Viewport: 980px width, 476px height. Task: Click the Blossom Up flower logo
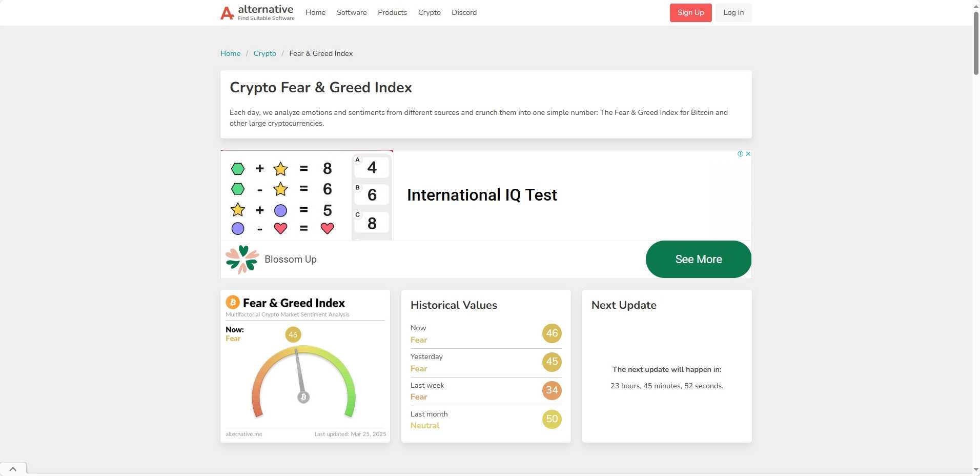tap(242, 260)
